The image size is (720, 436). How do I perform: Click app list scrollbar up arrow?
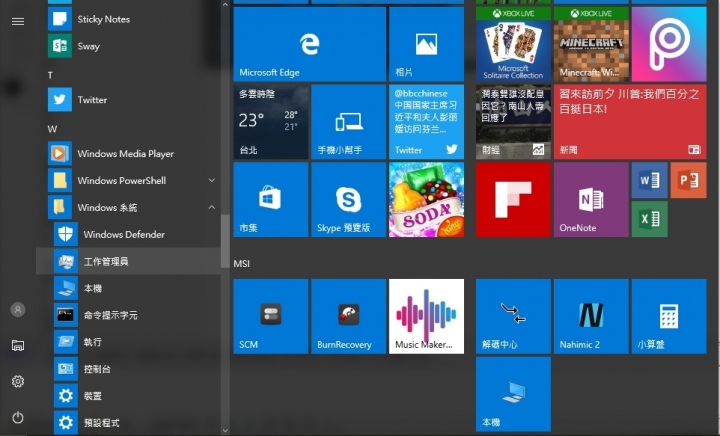pos(225,5)
